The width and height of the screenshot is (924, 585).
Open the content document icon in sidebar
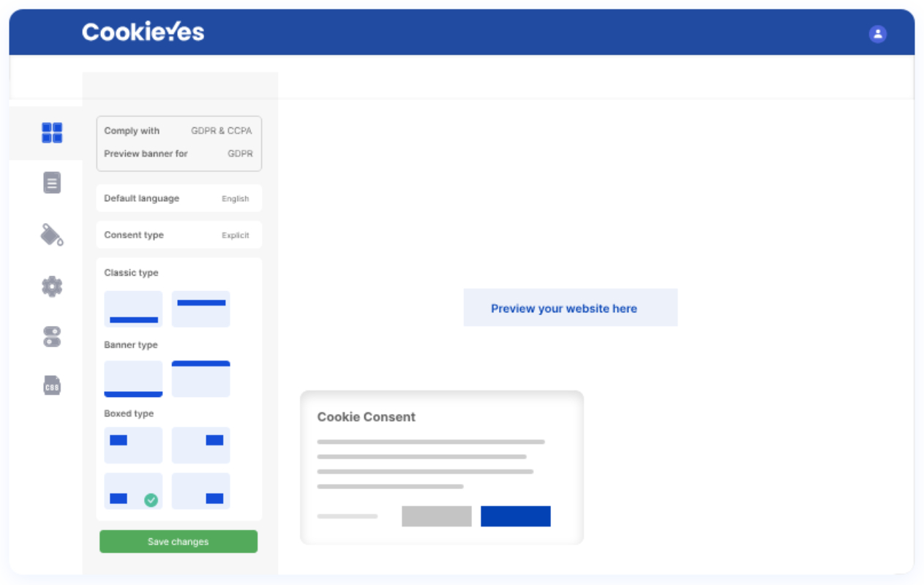[x=52, y=182]
